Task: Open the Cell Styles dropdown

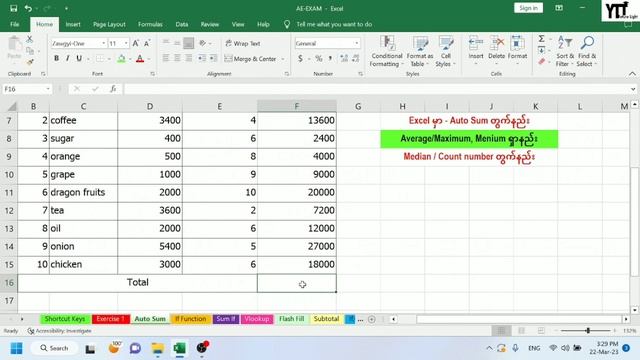Action: tap(445, 51)
